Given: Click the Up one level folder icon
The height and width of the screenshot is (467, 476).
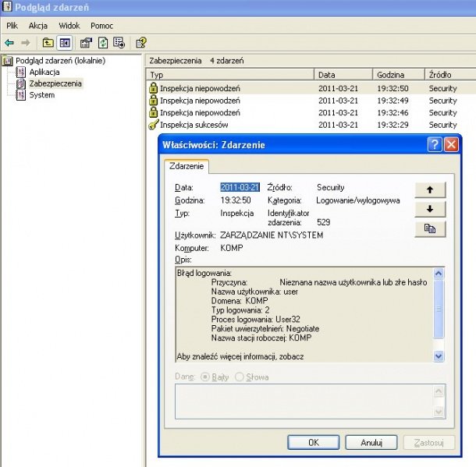Looking at the screenshot, I should [48, 42].
